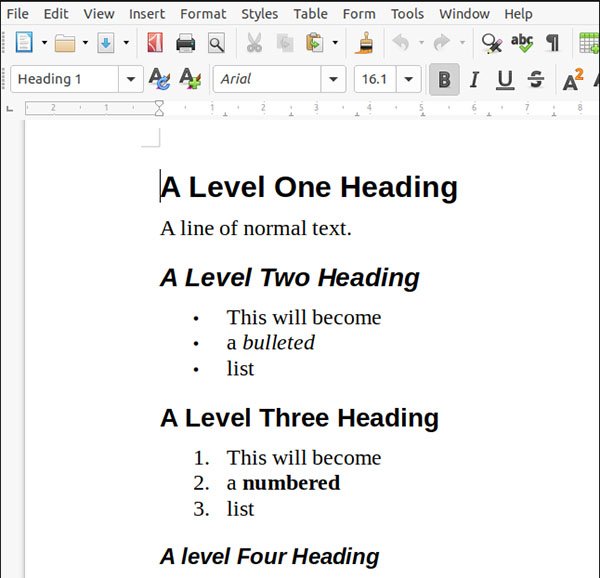
Task: Open the Form menu
Action: click(359, 14)
